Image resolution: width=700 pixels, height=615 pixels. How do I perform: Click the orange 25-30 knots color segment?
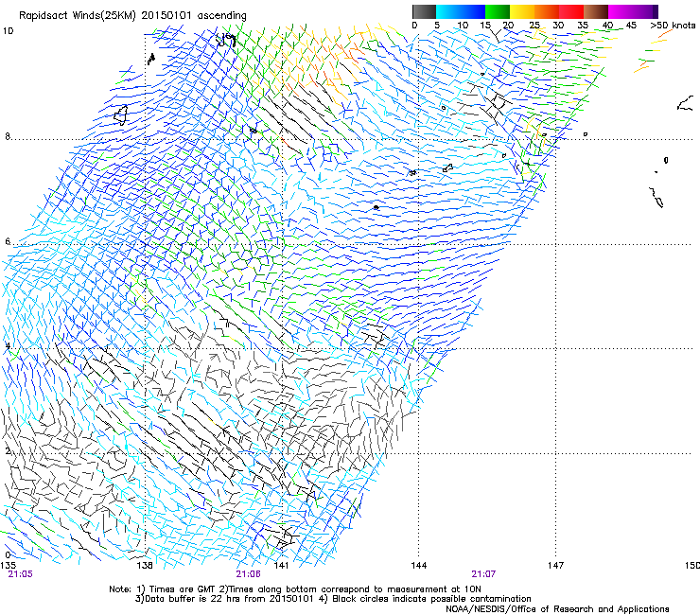[547, 11]
